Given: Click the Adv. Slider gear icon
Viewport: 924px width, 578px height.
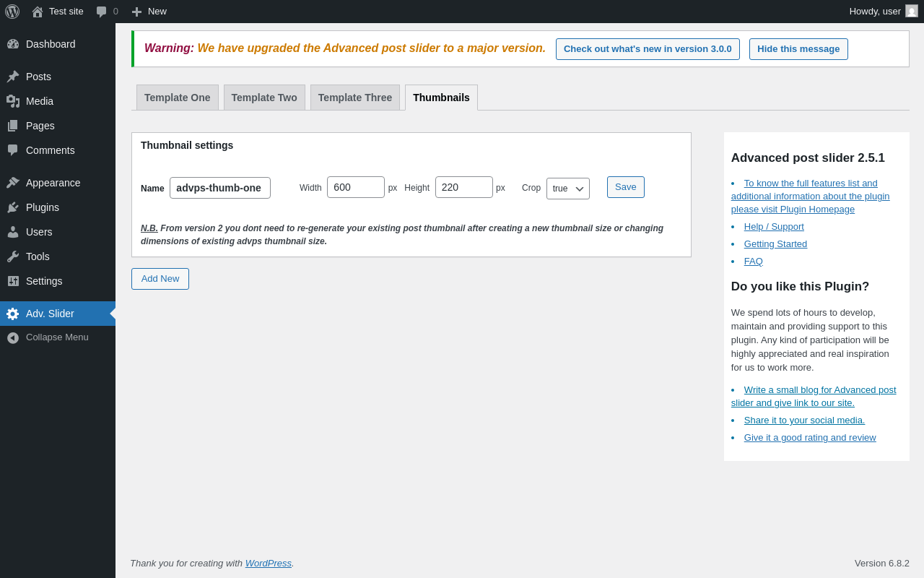Looking at the screenshot, I should pyautogui.click(x=13, y=314).
